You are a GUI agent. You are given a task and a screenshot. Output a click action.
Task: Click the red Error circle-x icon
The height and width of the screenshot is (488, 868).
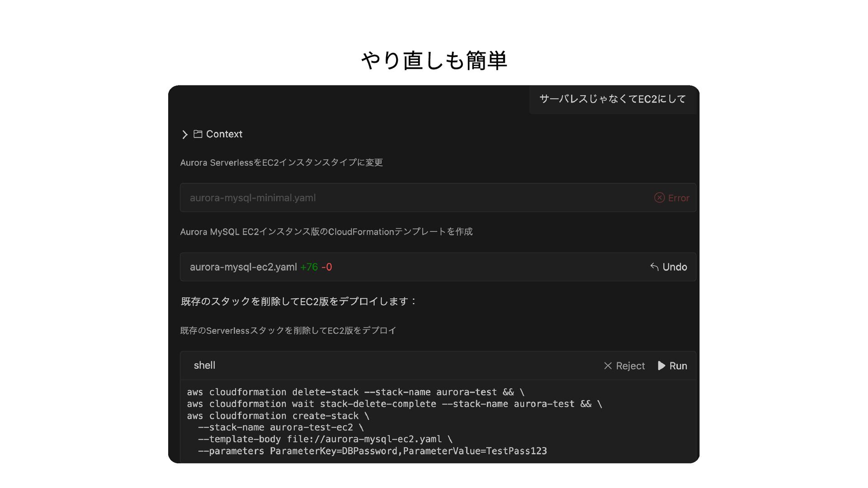pos(659,198)
